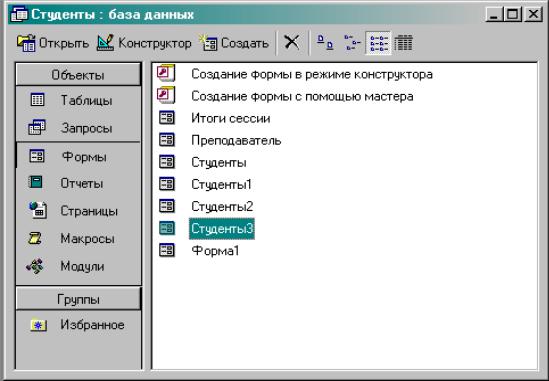549x381 pixels.
Task: Click the Таблицы grid icon
Action: pyautogui.click(x=37, y=99)
